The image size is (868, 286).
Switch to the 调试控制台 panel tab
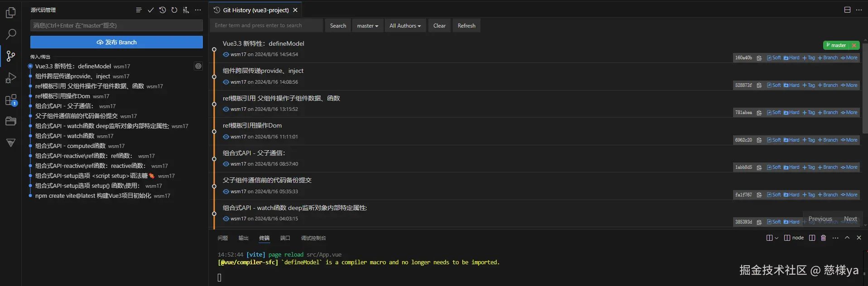[313, 238]
